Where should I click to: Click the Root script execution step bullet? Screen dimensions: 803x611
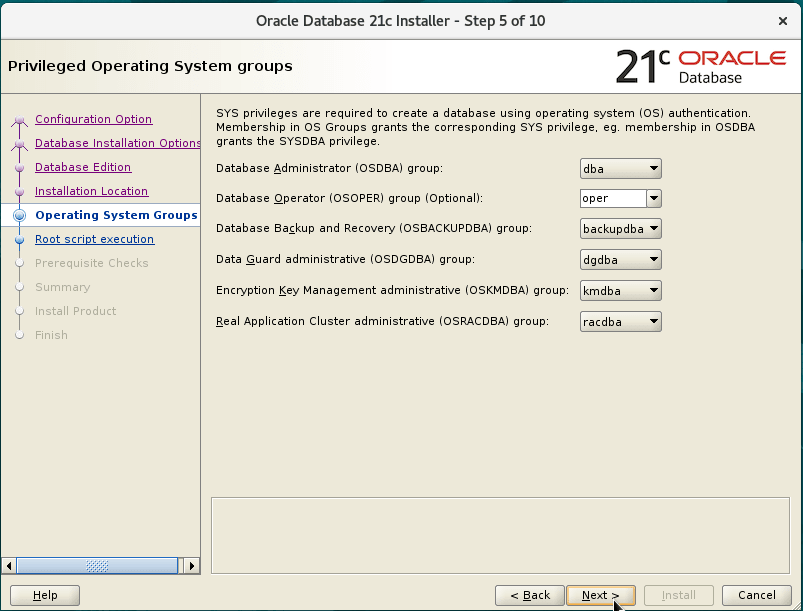tap(19, 240)
